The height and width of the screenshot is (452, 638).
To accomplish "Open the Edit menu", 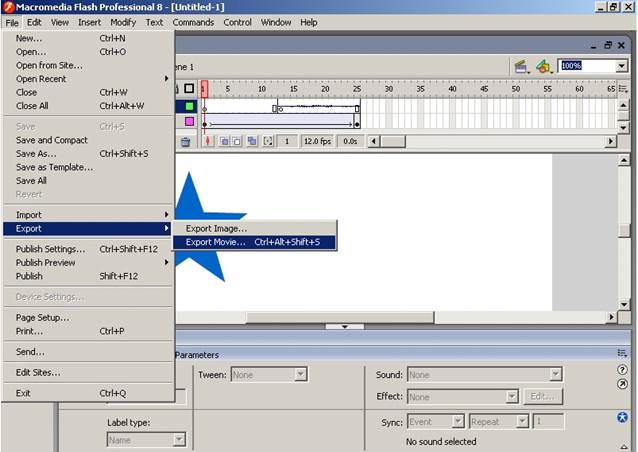I will 34,22.
